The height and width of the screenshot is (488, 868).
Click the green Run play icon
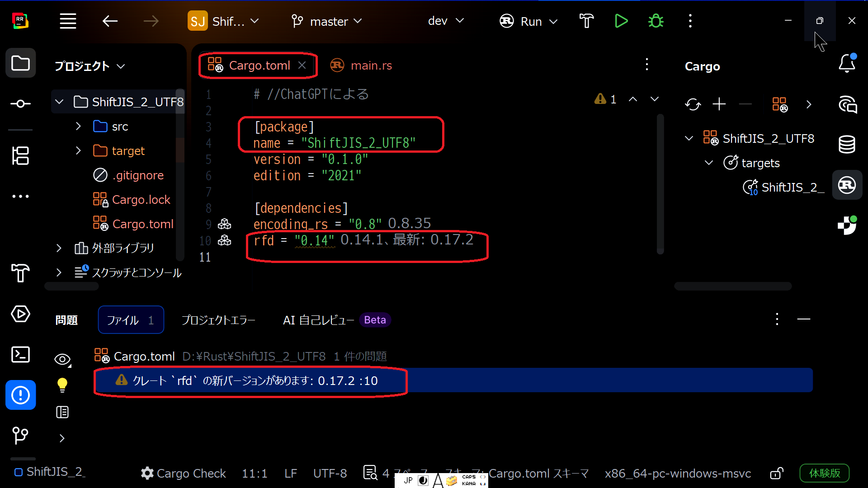621,21
